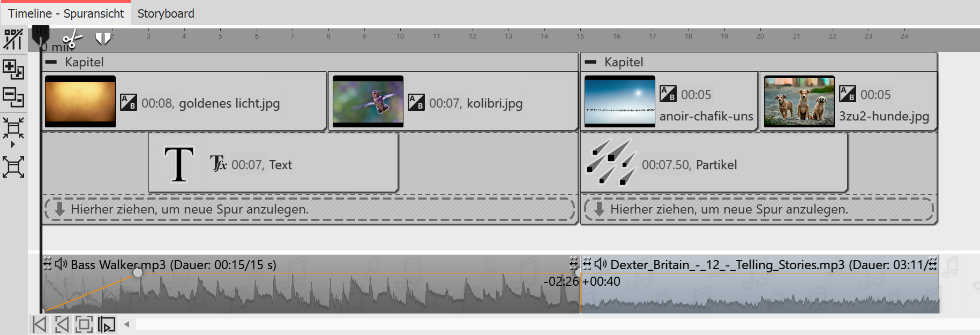This screenshot has width=980, height=335.
Task: Click the grip icon before Bass Walker.mp3
Action: tap(48, 264)
